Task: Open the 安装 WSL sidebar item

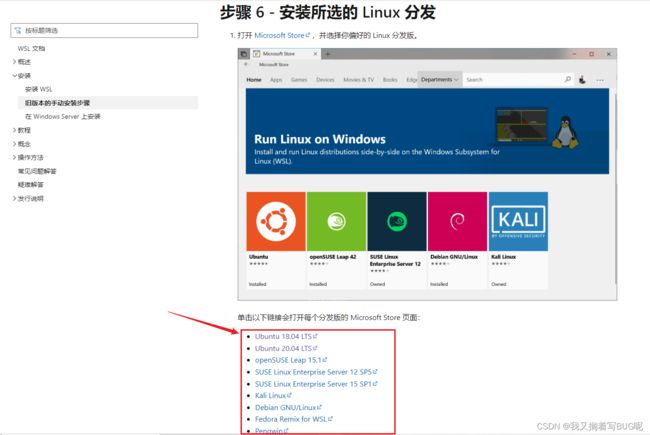Action: pyautogui.click(x=39, y=89)
